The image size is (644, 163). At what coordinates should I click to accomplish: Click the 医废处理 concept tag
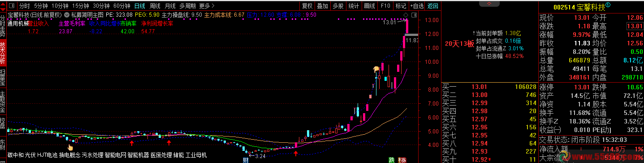(160, 155)
